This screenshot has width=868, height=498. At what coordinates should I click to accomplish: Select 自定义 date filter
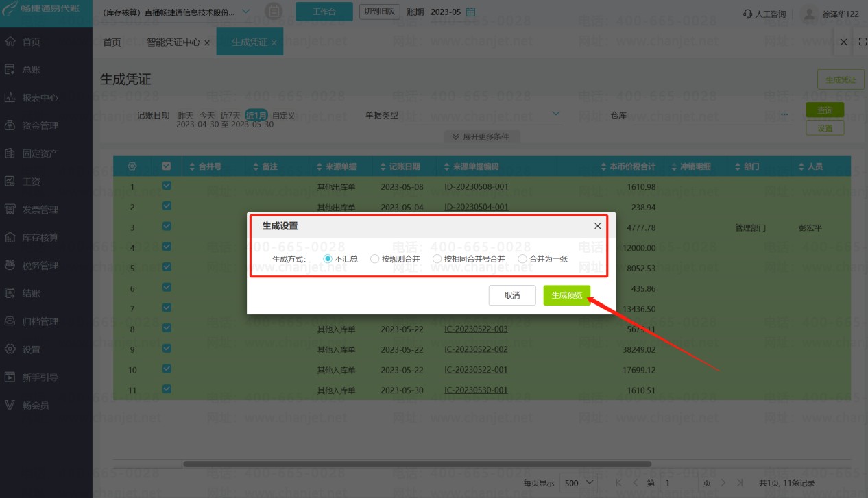pos(283,115)
